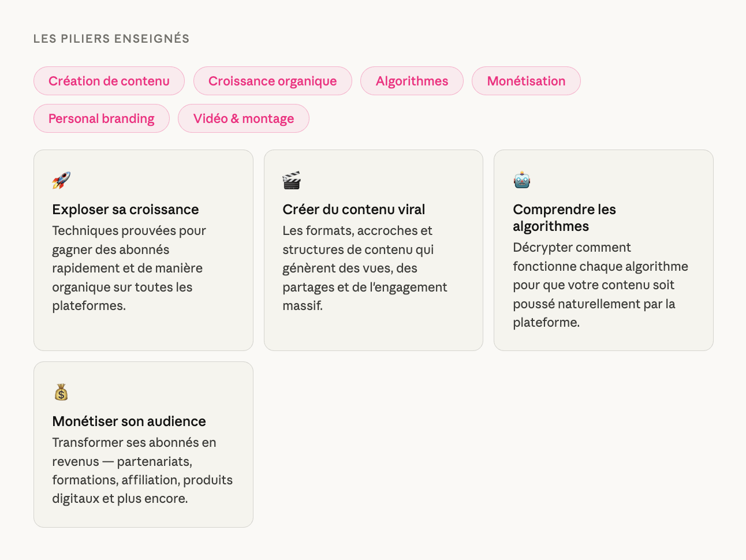Open the Exploser sa croissance heading
The height and width of the screenshot is (560, 746).
point(125,210)
